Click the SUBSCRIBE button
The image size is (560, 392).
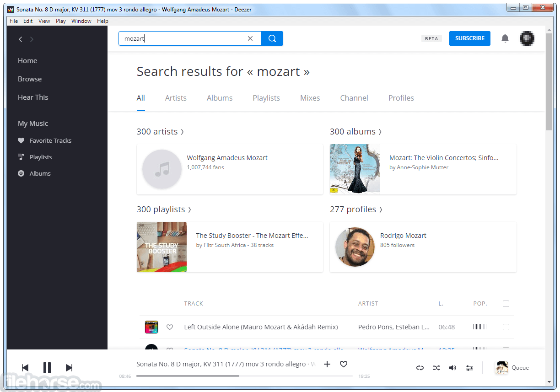pyautogui.click(x=470, y=38)
